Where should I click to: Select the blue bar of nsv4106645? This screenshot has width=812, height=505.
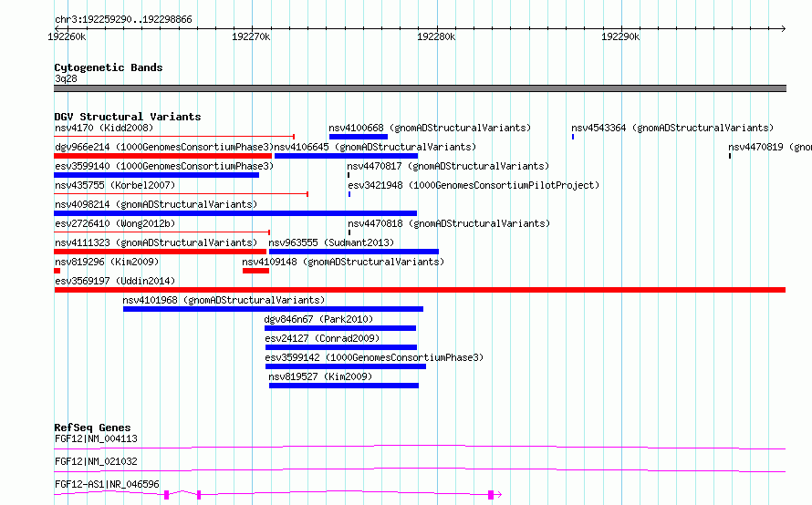click(346, 156)
